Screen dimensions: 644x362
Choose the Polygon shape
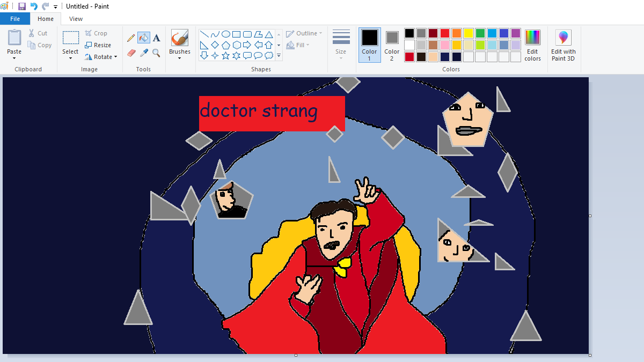coord(258,34)
